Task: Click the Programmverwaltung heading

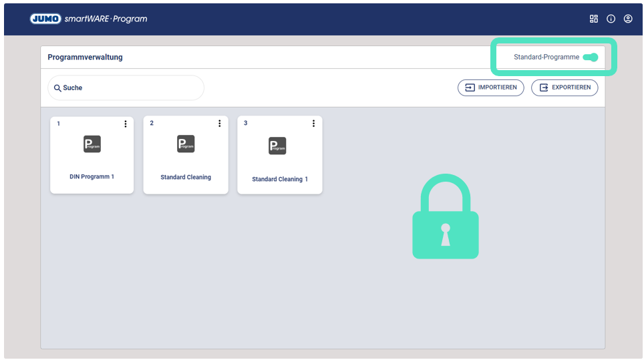Action: click(x=85, y=57)
